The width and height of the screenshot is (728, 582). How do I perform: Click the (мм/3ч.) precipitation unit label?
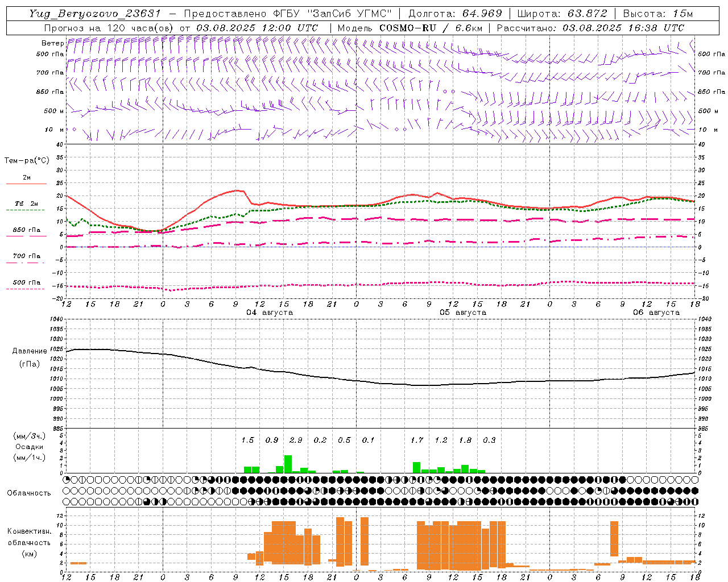30,436
